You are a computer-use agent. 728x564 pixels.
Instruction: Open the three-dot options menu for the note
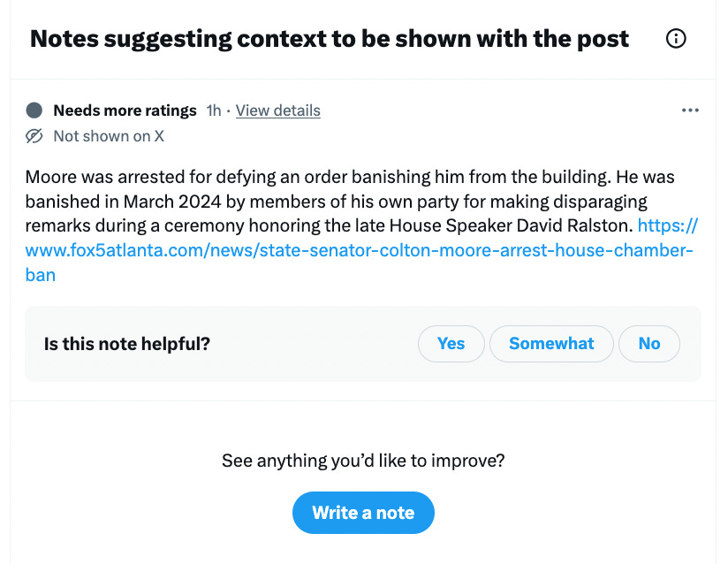click(690, 110)
